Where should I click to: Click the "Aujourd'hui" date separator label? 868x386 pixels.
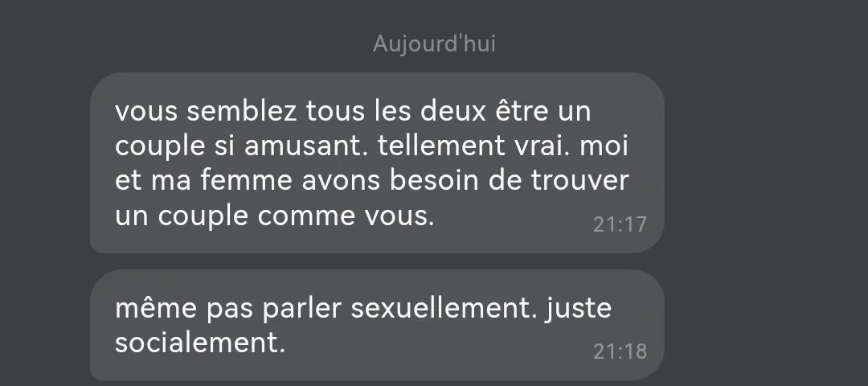(434, 43)
